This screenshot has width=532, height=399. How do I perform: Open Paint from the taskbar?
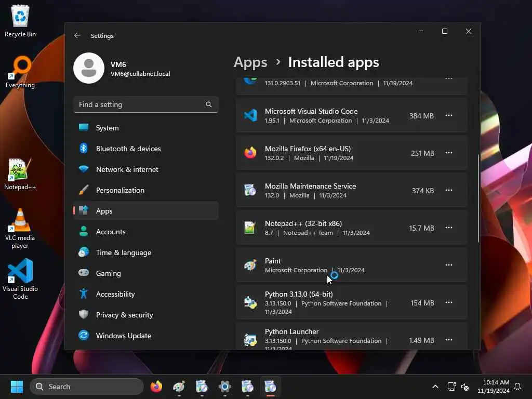179,387
